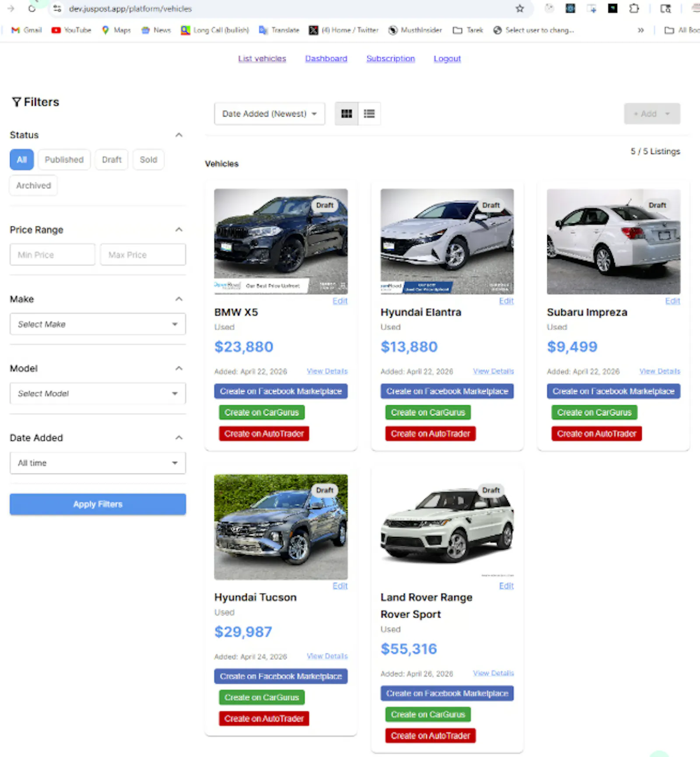The image size is (700, 757).
Task: Open MusthInsider bookmark
Action: point(416,30)
